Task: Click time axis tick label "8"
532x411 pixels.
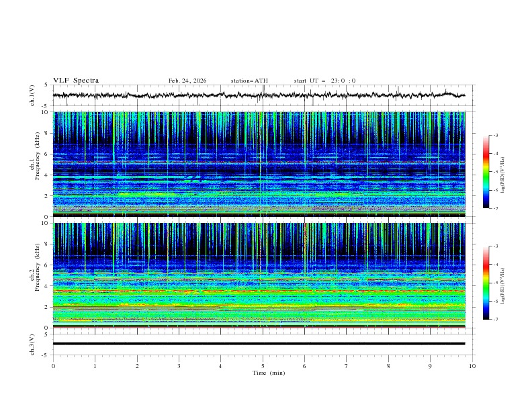Action: tap(388, 366)
